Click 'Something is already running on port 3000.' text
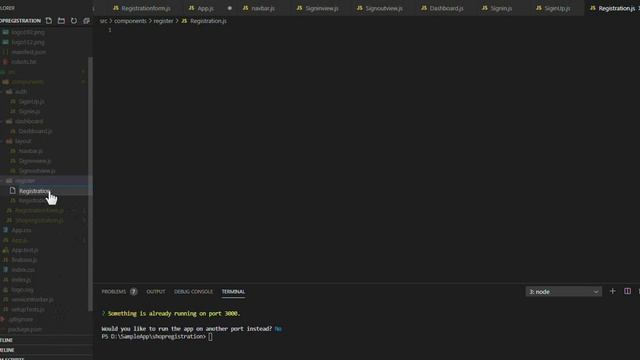Viewport: 640px width, 360px height. (x=174, y=313)
